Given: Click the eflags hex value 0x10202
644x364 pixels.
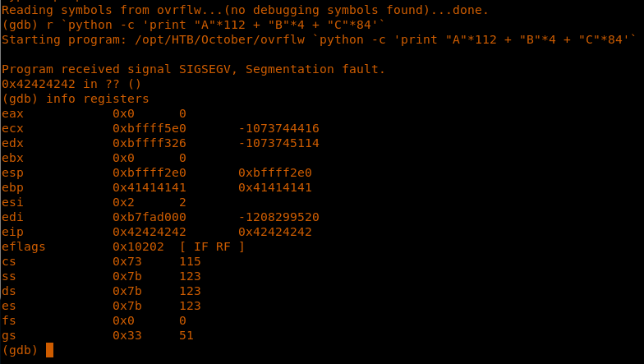Looking at the screenshot, I should pyautogui.click(x=139, y=247).
